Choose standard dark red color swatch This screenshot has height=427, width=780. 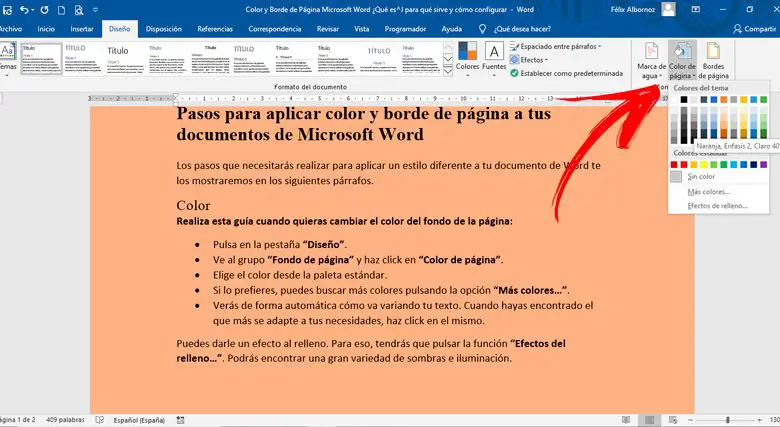point(674,164)
